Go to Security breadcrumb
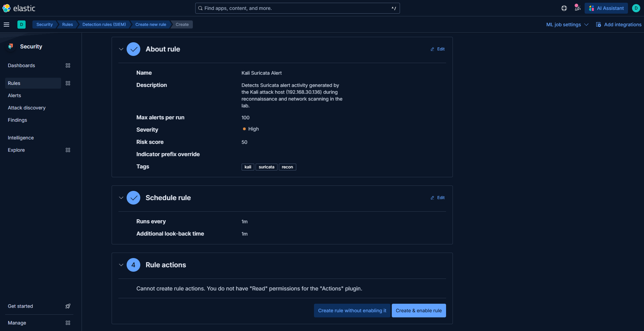The height and width of the screenshot is (331, 644). click(44, 25)
